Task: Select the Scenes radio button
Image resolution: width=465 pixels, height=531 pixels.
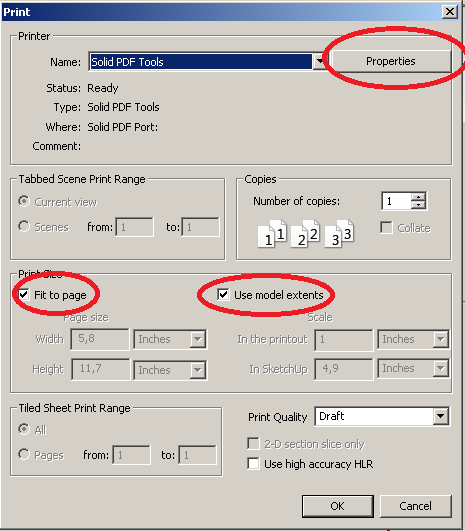Action: click(x=24, y=226)
